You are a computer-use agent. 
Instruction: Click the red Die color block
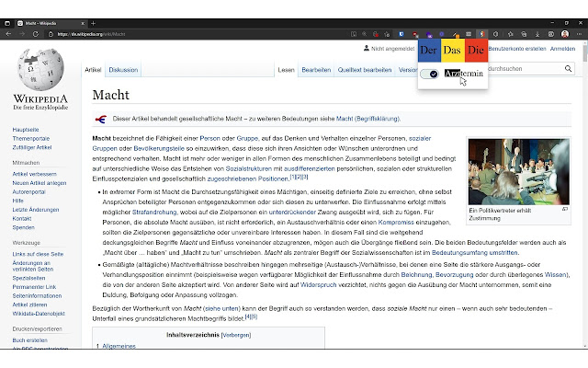pos(476,51)
